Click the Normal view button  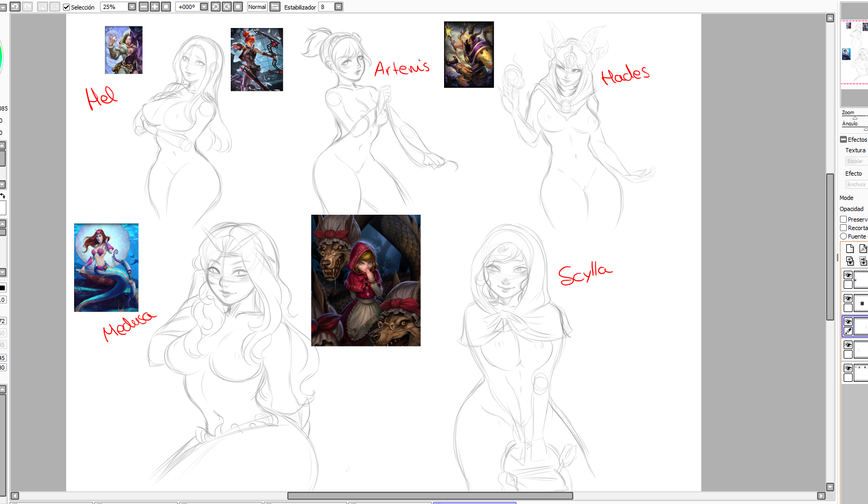[x=257, y=7]
